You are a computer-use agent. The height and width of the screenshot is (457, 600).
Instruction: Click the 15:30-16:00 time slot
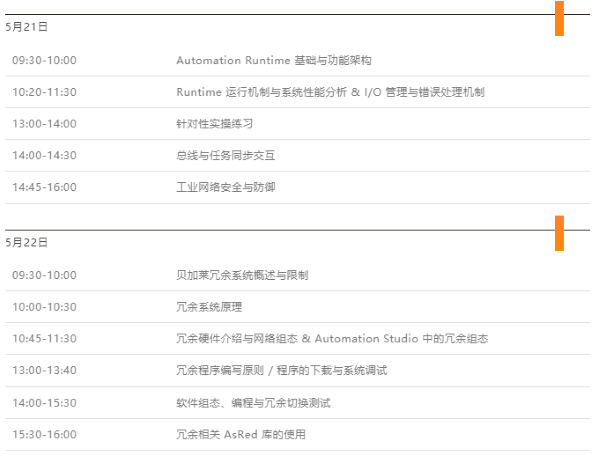point(44,435)
